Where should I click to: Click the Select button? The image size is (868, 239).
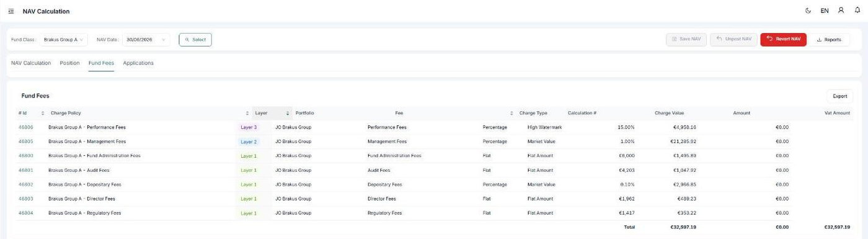coord(195,40)
